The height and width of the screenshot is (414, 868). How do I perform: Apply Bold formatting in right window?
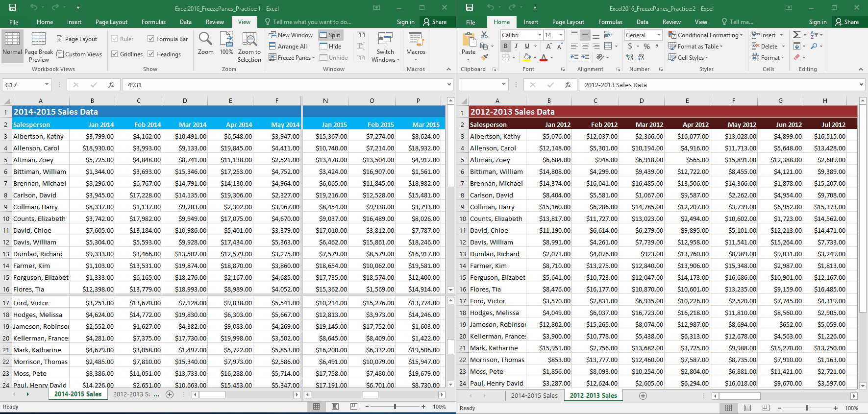tap(505, 46)
